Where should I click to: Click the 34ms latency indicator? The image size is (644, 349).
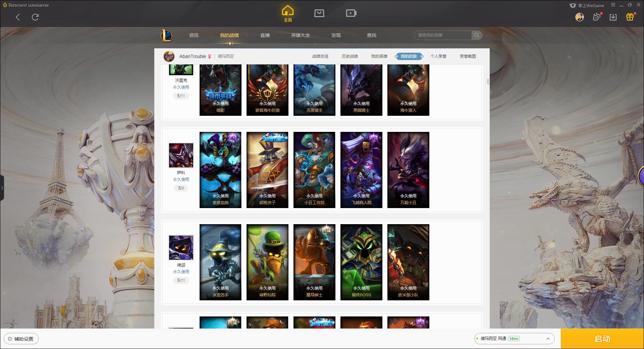(514, 339)
